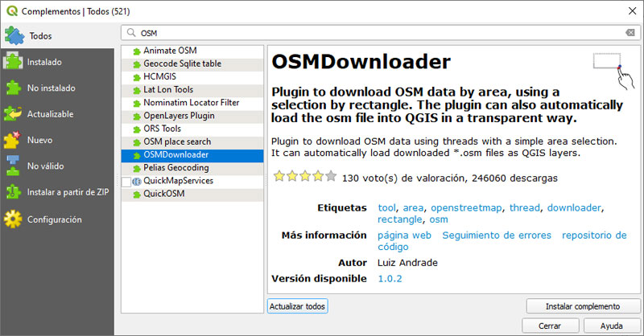This screenshot has width=644, height=336.
Task: Toggle the QuickMapServices checkbox
Action: (126, 182)
